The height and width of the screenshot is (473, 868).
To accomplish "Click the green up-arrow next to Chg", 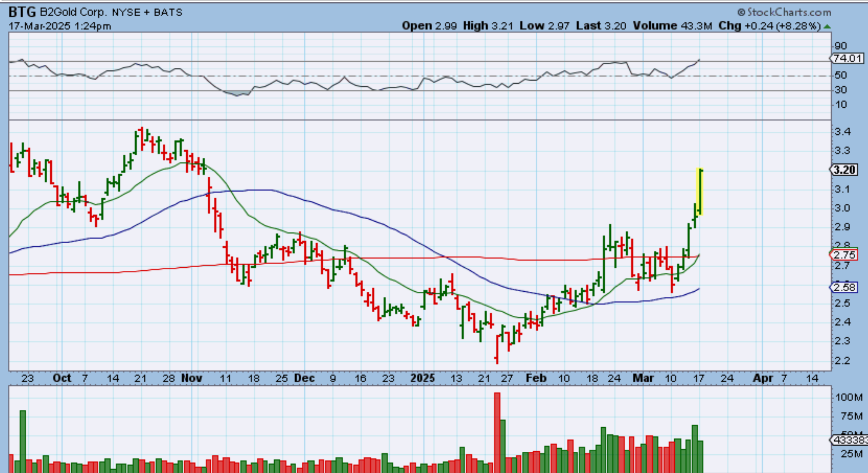I will 827,27.
